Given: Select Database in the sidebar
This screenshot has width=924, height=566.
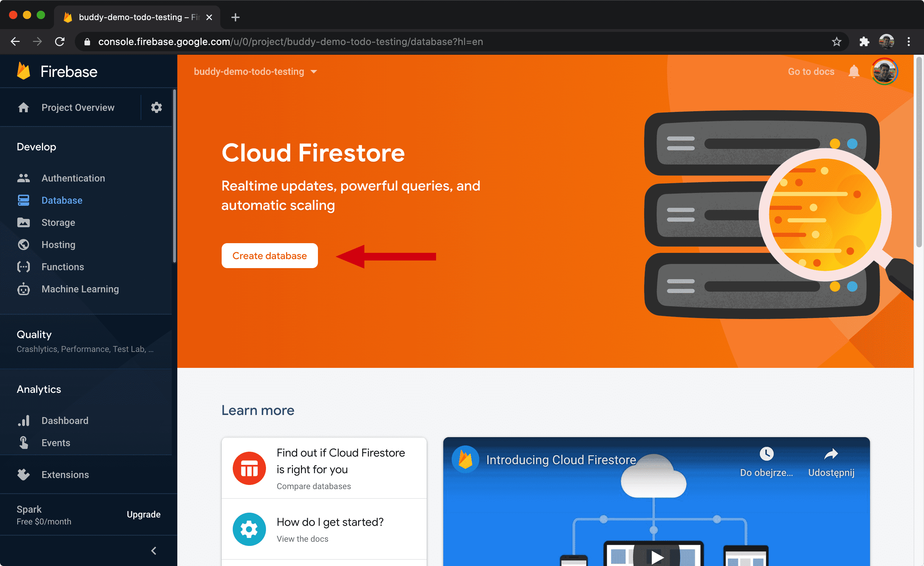Looking at the screenshot, I should 61,200.
